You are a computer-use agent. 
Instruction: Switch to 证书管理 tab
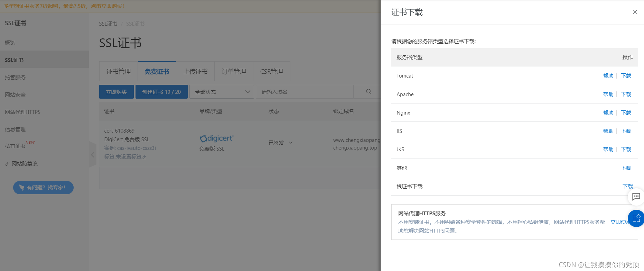119,71
